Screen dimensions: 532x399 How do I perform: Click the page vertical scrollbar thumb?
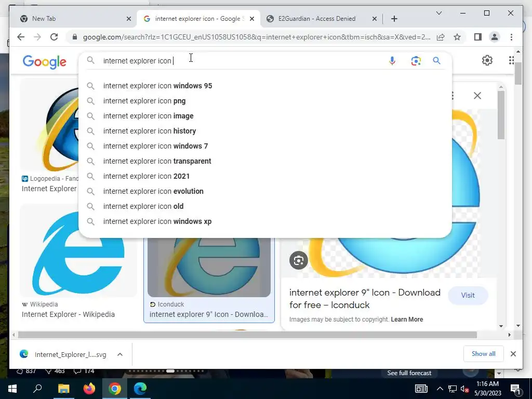click(518, 74)
